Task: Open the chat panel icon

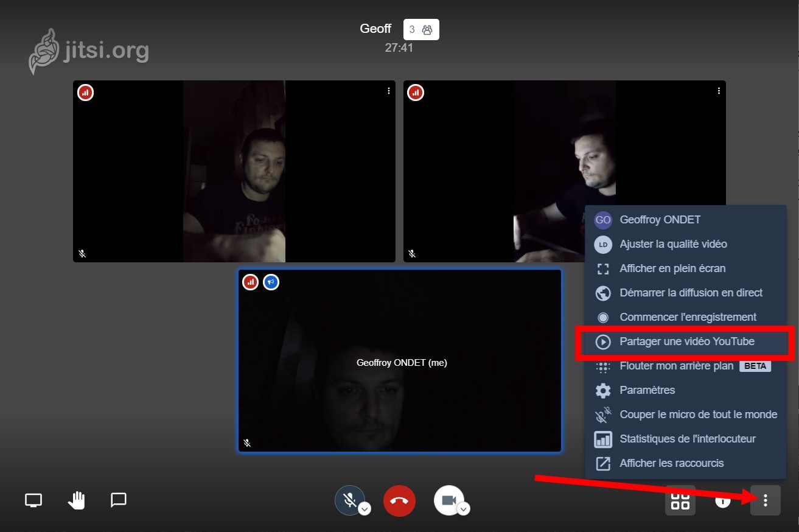Action: [x=119, y=500]
